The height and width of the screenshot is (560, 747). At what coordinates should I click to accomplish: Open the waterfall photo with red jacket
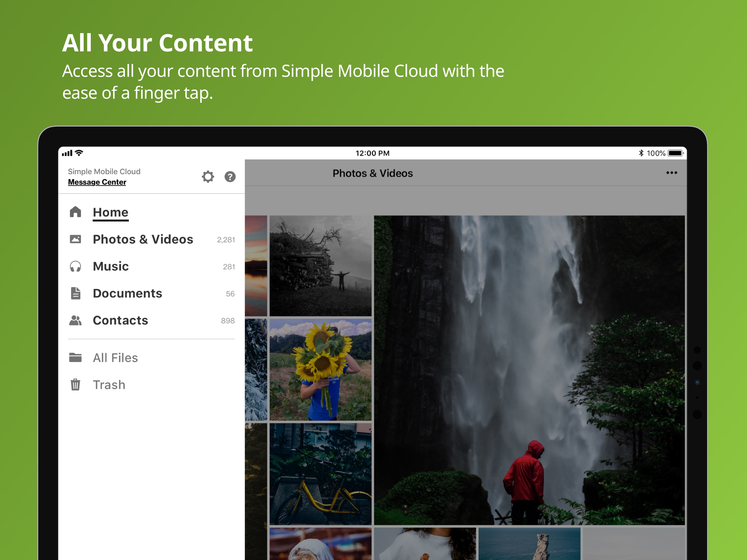(x=529, y=370)
